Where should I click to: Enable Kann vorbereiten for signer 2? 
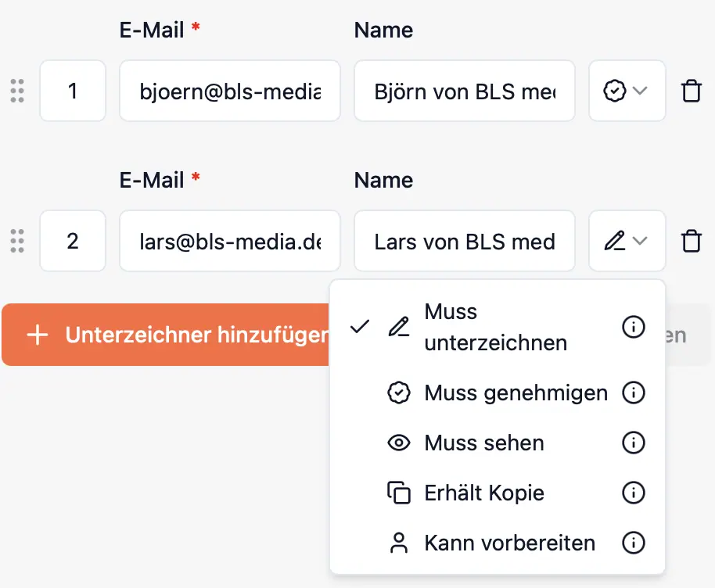(x=509, y=543)
